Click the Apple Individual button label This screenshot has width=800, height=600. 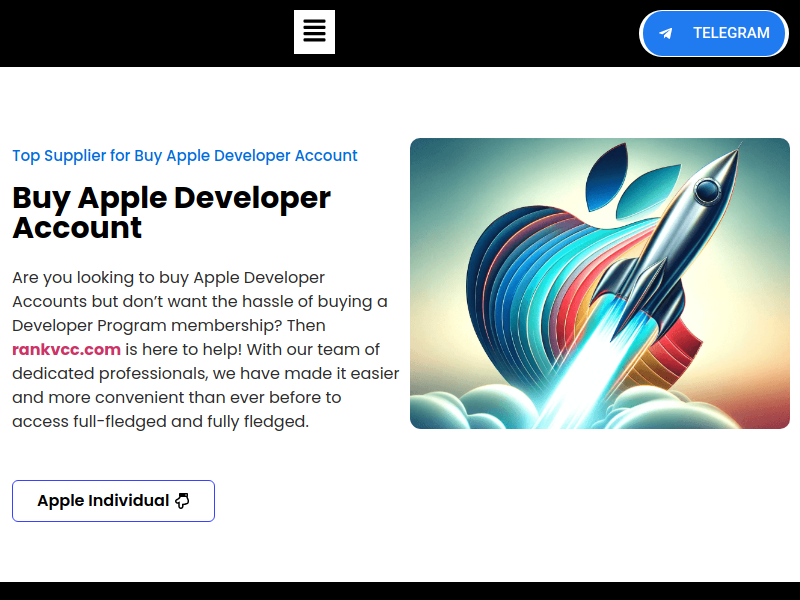(103, 501)
